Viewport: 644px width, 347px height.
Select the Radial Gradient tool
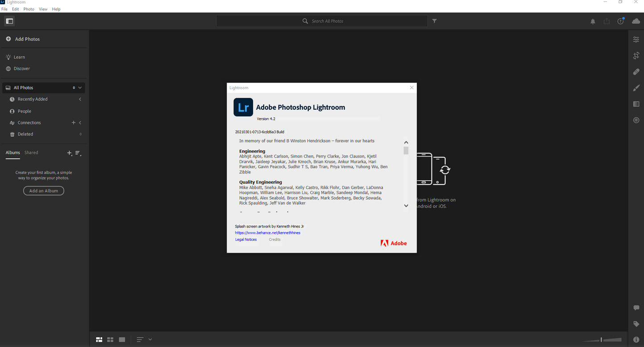point(636,120)
